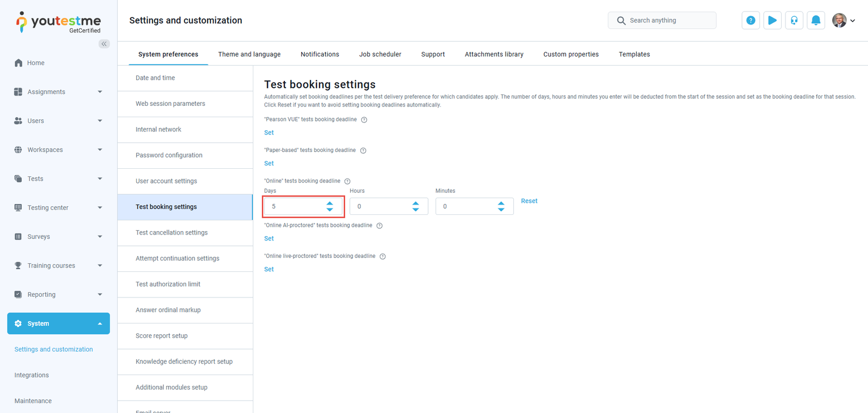Open the Job scheduler tab
This screenshot has height=413, width=868.
coord(380,54)
